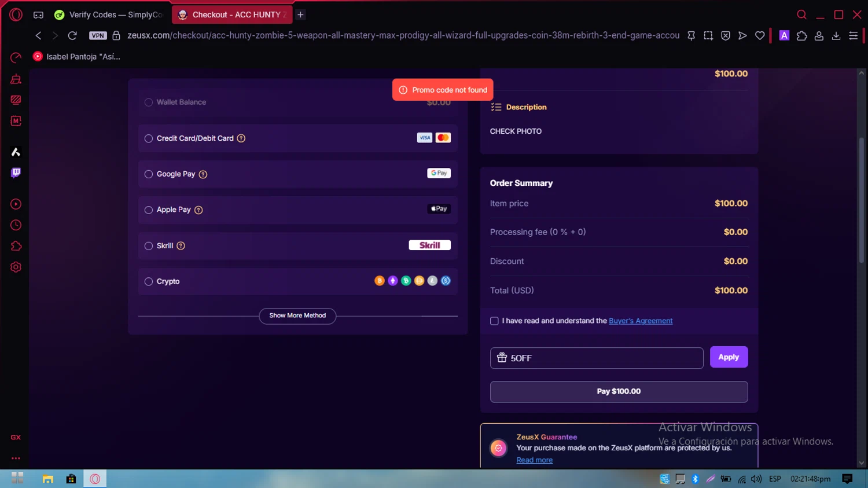
Task: Click the taskbar clock 02:21:48 pm
Action: click(810, 479)
